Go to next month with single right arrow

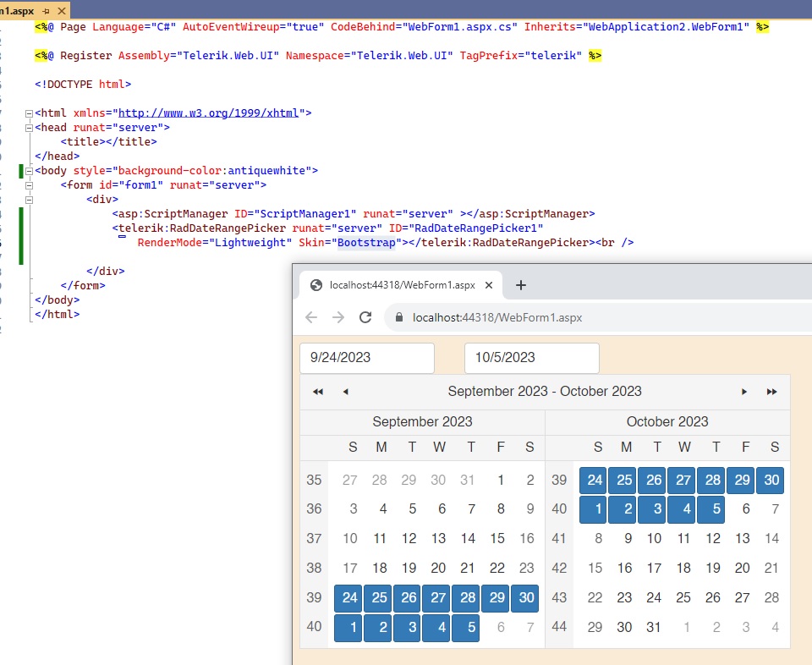(x=744, y=392)
